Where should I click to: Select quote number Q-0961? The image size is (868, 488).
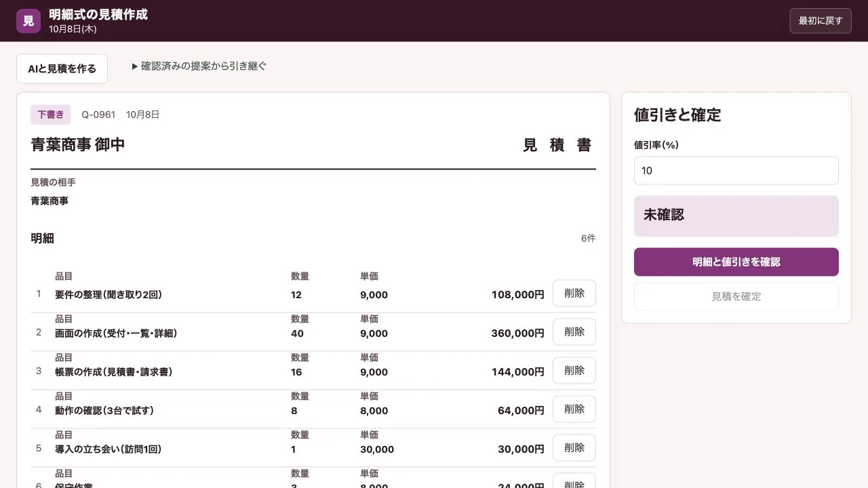coord(98,115)
